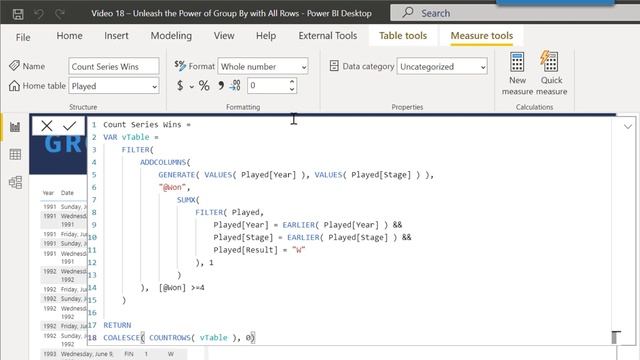The width and height of the screenshot is (640, 360).
Task: Commit the formula with checkmark icon
Action: [70, 126]
